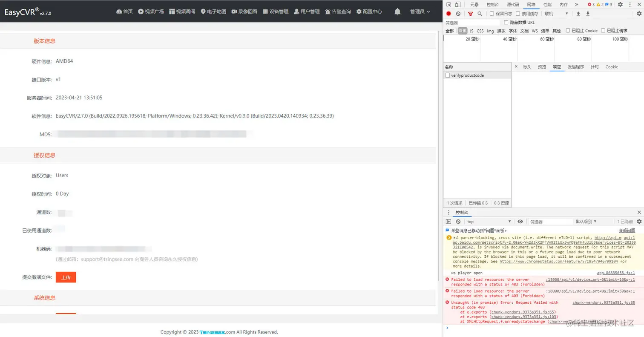Open the 首页 home page in EasyCVR
This screenshot has height=337, width=644.
tap(124, 12)
